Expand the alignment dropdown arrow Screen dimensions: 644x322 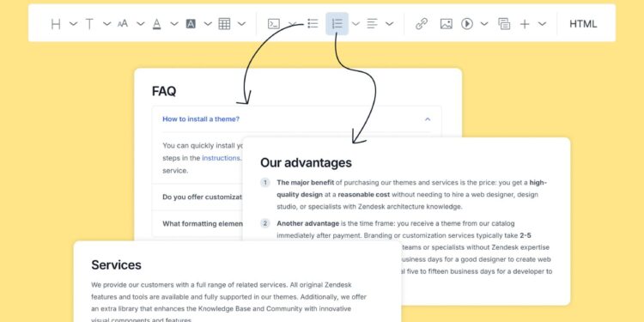coord(389,24)
